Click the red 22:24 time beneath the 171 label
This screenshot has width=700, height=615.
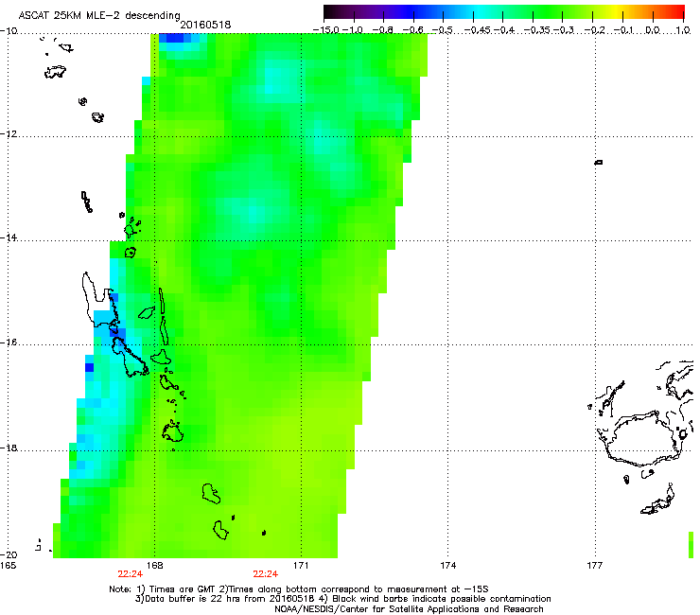click(266, 574)
